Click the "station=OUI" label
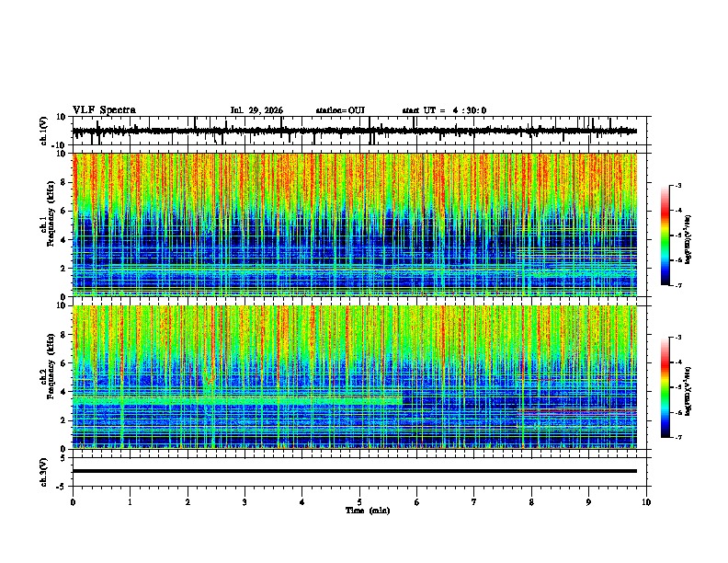The height and width of the screenshot is (563, 728). tap(340, 110)
